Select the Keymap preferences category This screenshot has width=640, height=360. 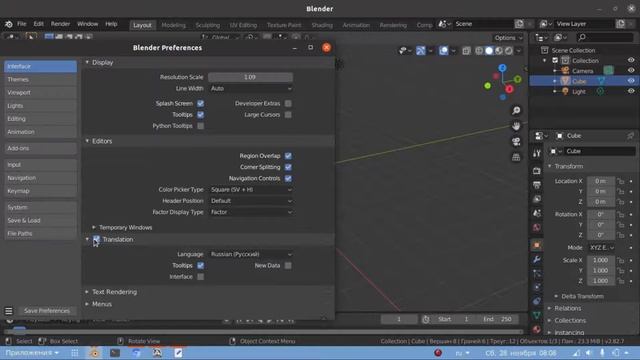(40, 191)
